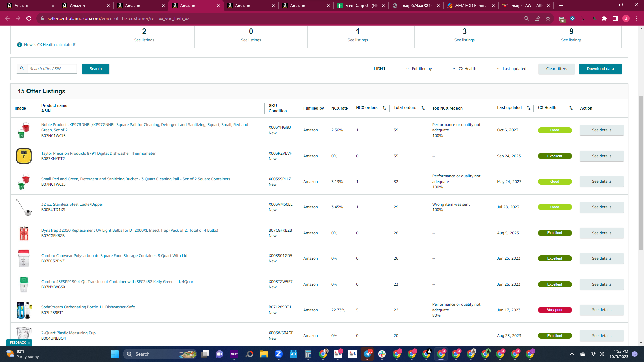Click the teal Search button
Screen dimensions: 644x362
pyautogui.click(x=96, y=69)
